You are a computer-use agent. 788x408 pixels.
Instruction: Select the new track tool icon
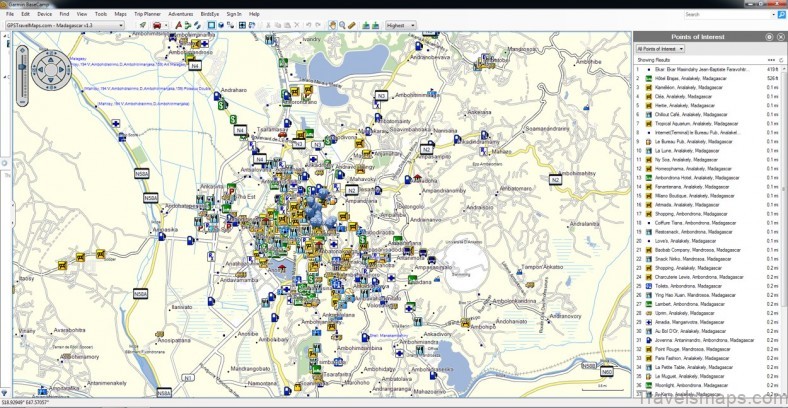pyautogui.click(x=198, y=25)
